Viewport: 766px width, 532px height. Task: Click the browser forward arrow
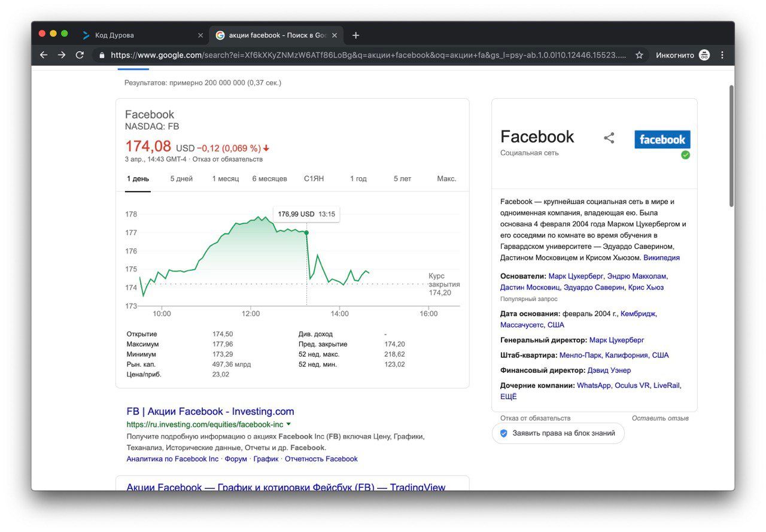[x=62, y=55]
